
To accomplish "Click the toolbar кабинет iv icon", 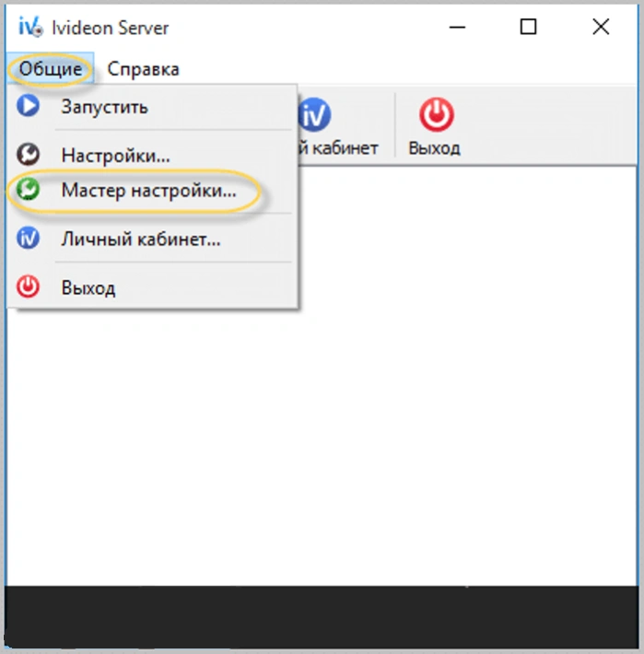I will pos(314,115).
